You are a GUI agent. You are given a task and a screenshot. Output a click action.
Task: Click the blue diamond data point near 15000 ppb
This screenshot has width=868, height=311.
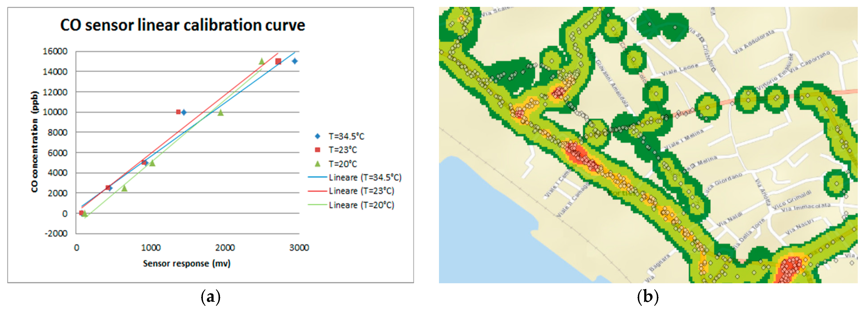coord(295,61)
